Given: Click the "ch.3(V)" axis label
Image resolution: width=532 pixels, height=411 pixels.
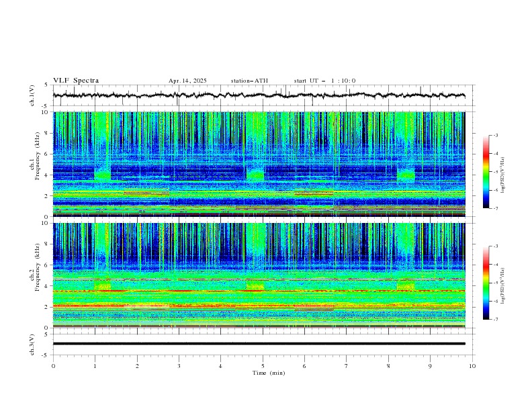Looking at the screenshot, I should click(x=32, y=345).
